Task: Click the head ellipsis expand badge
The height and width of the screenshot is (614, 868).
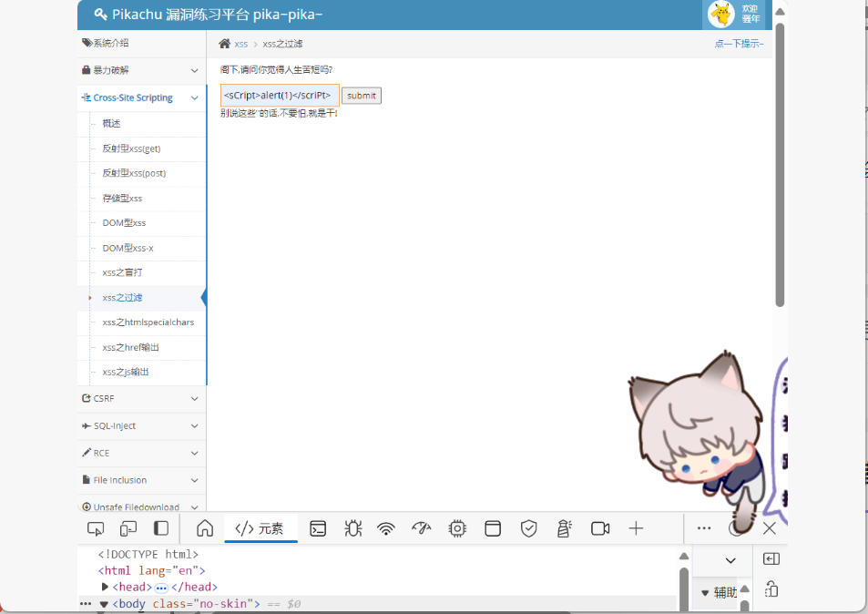Action: click(x=161, y=588)
